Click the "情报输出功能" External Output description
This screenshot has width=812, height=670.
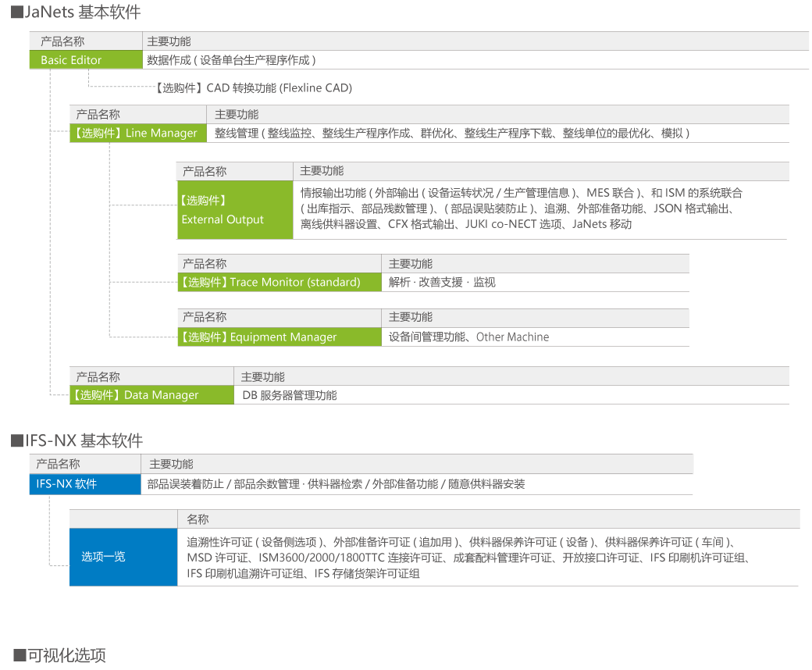pyautogui.click(x=521, y=208)
